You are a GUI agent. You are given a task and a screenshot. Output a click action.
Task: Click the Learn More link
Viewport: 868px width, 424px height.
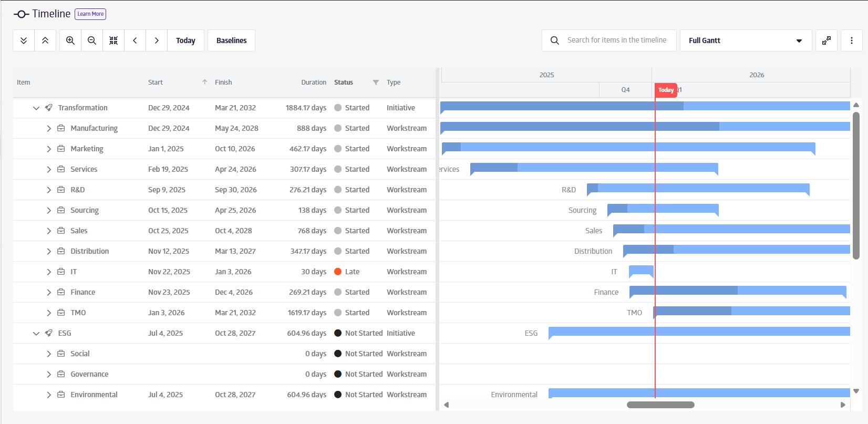[90, 14]
